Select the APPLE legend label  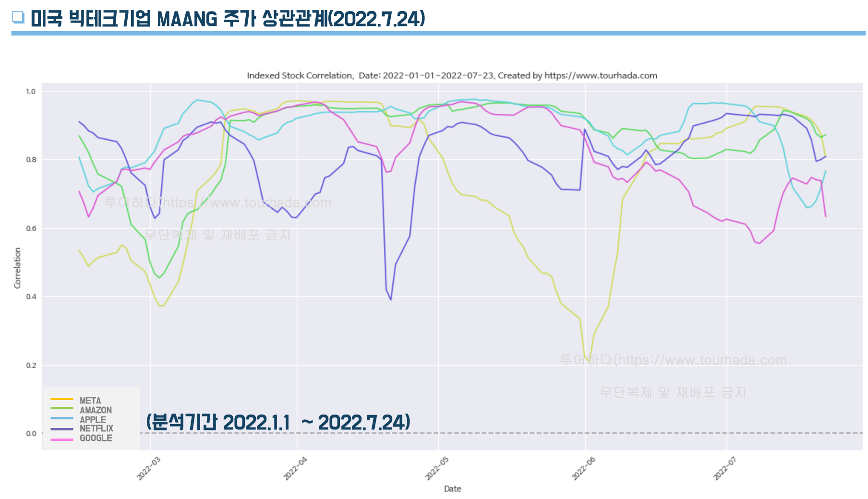pos(93,420)
